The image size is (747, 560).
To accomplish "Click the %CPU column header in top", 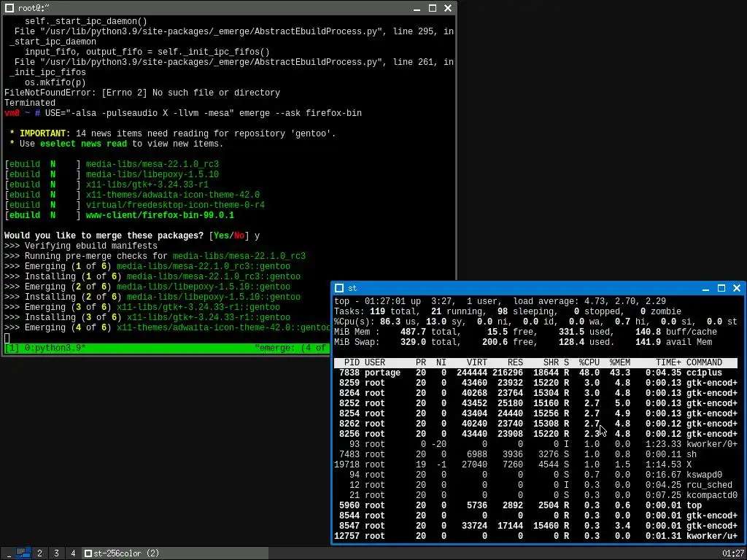I will (x=589, y=362).
